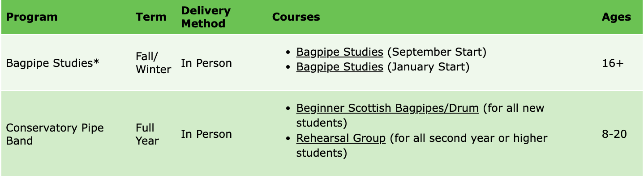Click the '(September Start)' text

click(437, 52)
